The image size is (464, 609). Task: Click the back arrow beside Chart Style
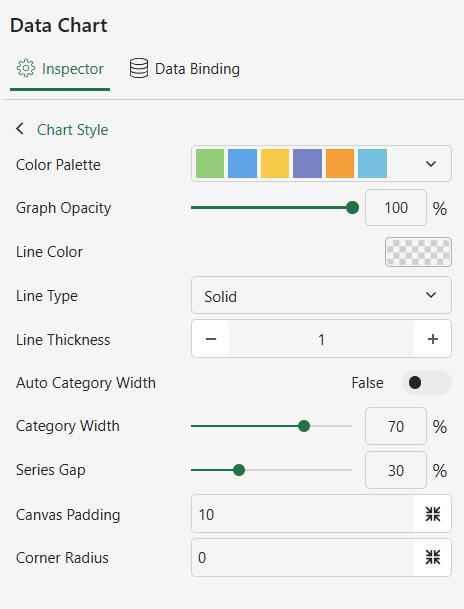click(20, 129)
